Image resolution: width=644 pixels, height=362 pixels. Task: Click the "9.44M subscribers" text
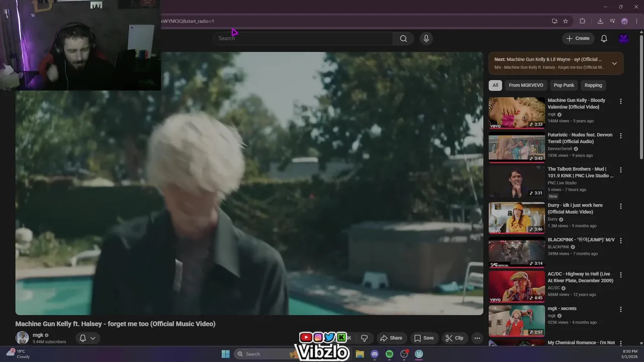[49, 342]
